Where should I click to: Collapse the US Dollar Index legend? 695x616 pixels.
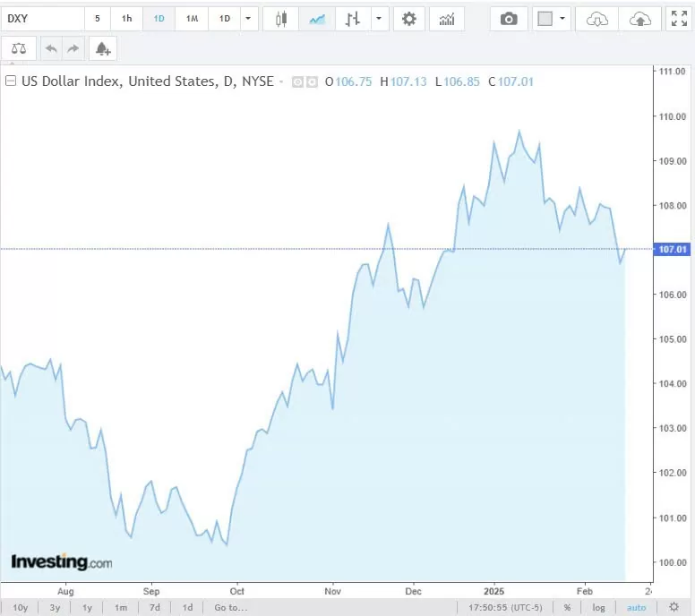click(x=11, y=81)
